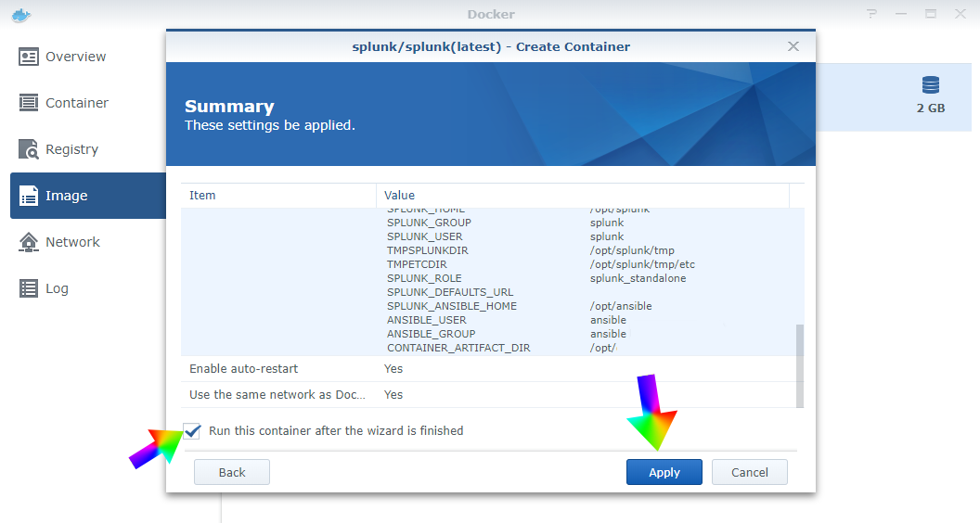Click SPLUNK_ANSIBLE_HOME variable name

[x=452, y=306]
